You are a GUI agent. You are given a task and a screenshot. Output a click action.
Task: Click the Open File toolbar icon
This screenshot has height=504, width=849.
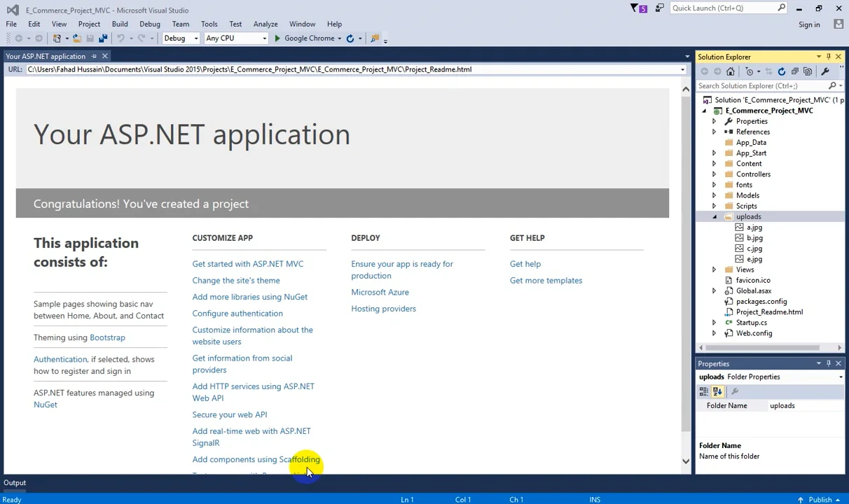77,38
